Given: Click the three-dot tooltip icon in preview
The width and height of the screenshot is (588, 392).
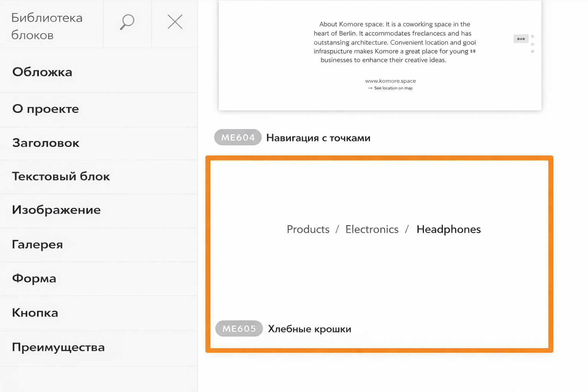Looking at the screenshot, I should 521,39.
